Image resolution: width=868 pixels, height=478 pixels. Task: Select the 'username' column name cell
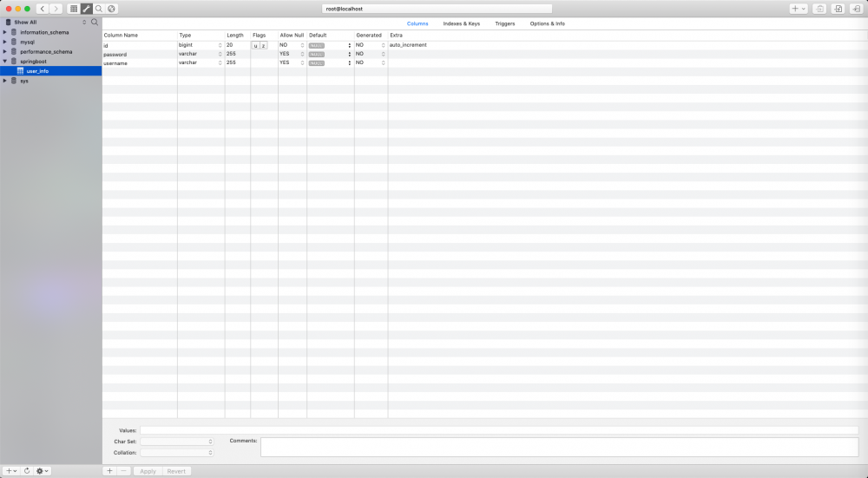(140, 63)
